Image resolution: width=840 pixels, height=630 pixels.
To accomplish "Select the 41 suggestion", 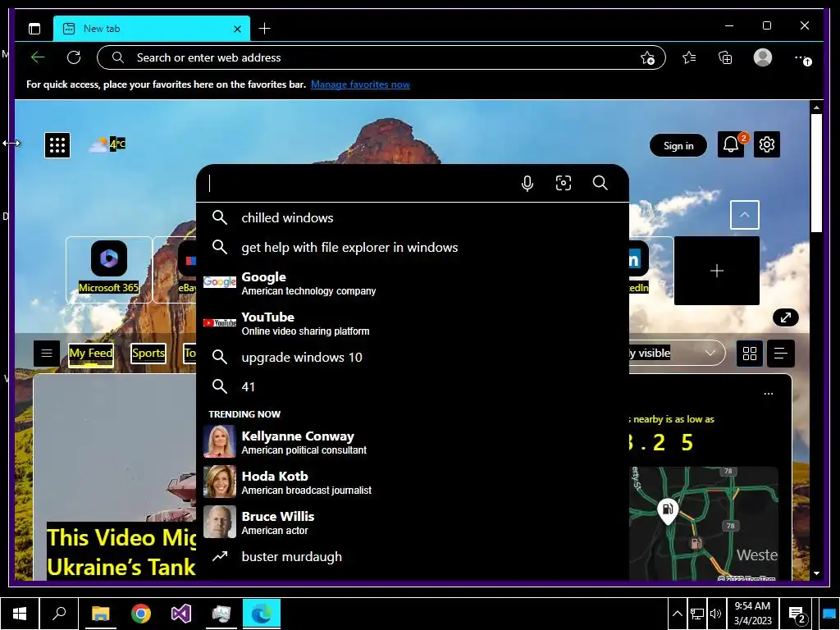I will [x=413, y=386].
